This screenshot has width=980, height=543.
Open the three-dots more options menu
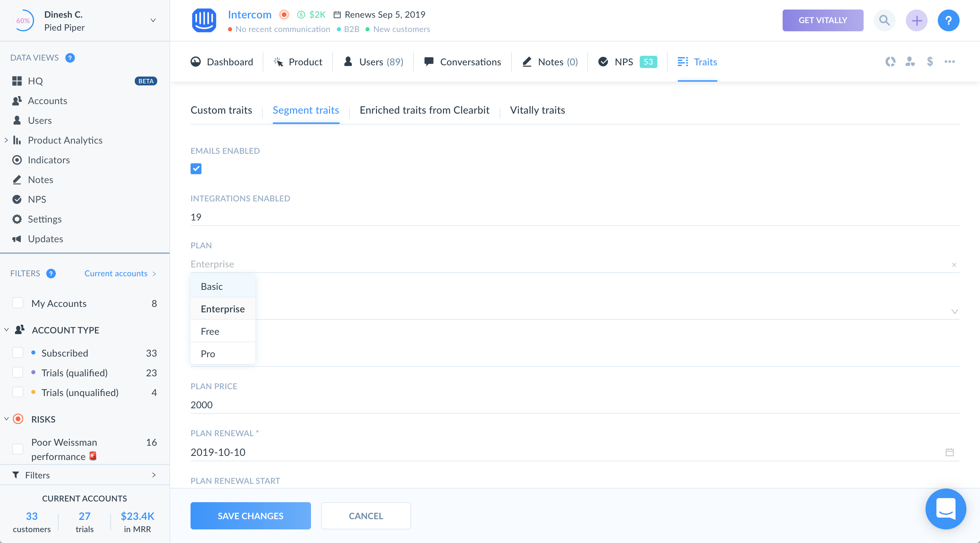click(950, 62)
